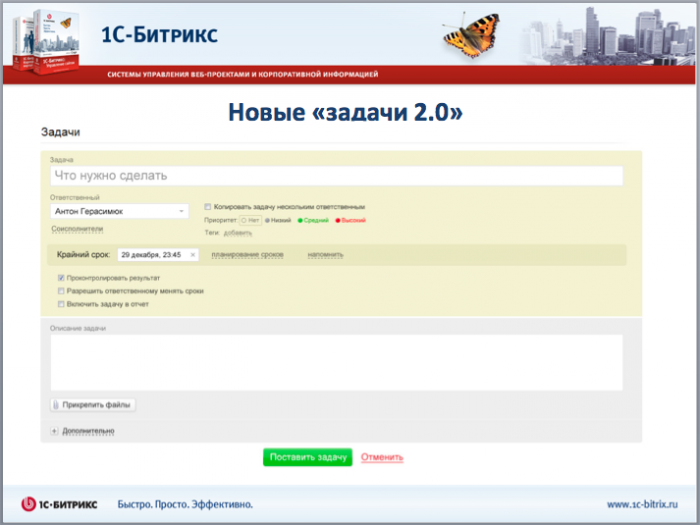Click the task title field "Что нужно сделать"
The width and height of the screenshot is (700, 525).
click(336, 176)
